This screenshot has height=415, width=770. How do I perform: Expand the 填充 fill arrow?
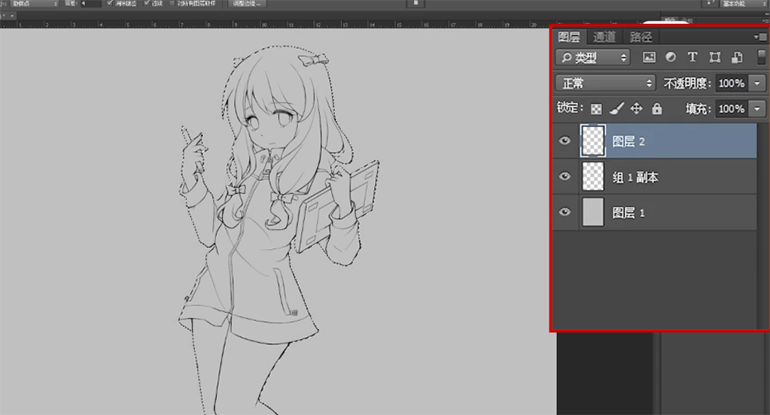pyautogui.click(x=757, y=108)
